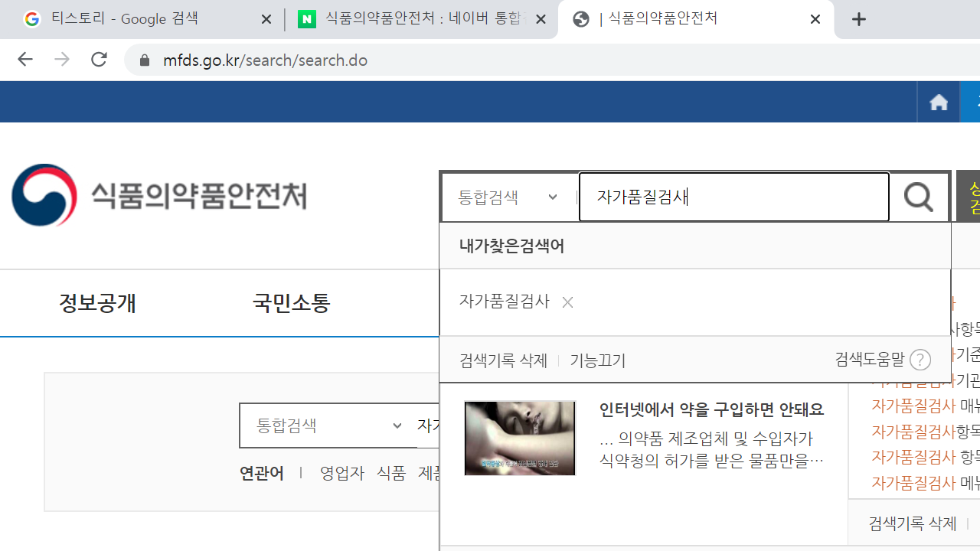Viewport: 980px width, 551px height.
Task: Click the padlock icon in address bar
Action: click(x=144, y=60)
